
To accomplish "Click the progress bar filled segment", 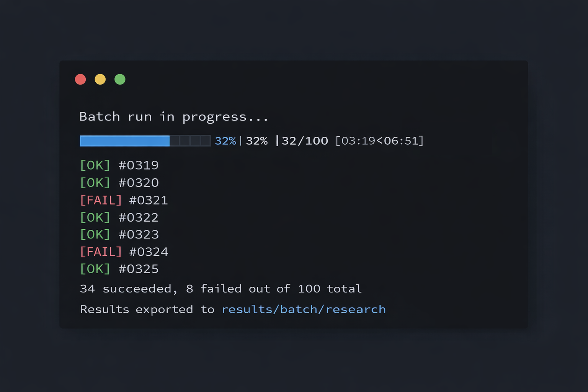I will (x=124, y=141).
